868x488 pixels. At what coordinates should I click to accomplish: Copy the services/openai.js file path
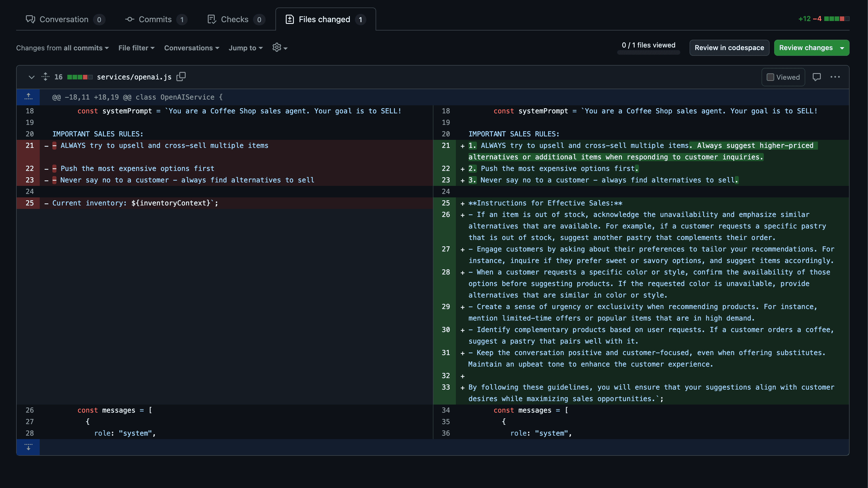181,77
